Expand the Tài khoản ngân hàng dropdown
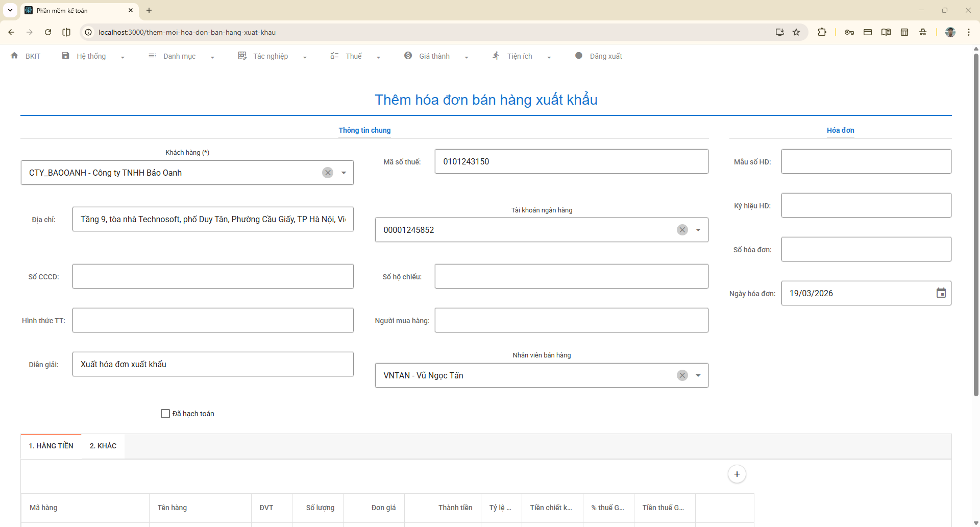Image resolution: width=980 pixels, height=527 pixels. [698, 230]
